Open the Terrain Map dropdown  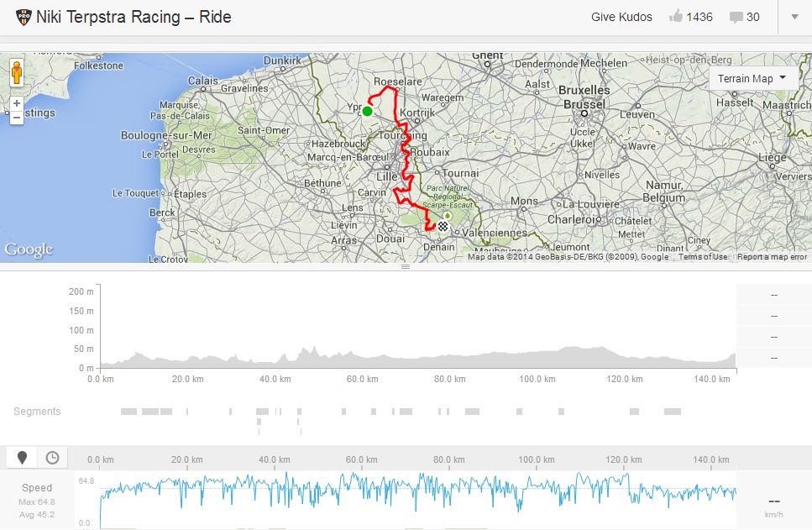pos(752,78)
